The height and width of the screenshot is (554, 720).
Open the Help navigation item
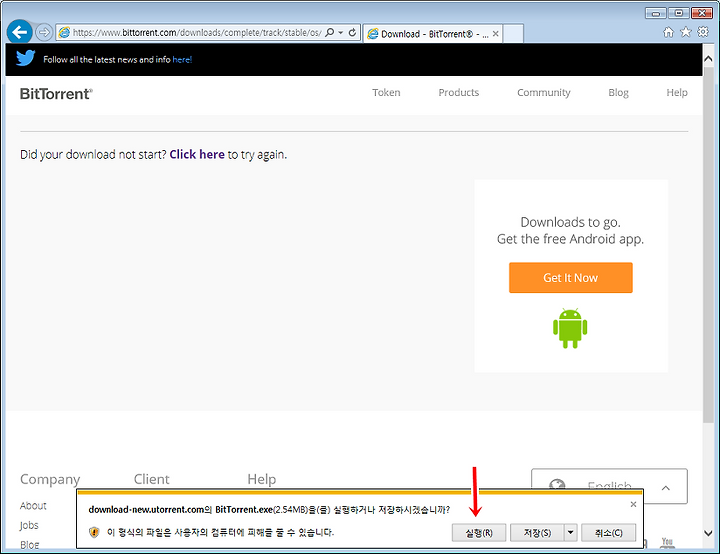point(677,92)
